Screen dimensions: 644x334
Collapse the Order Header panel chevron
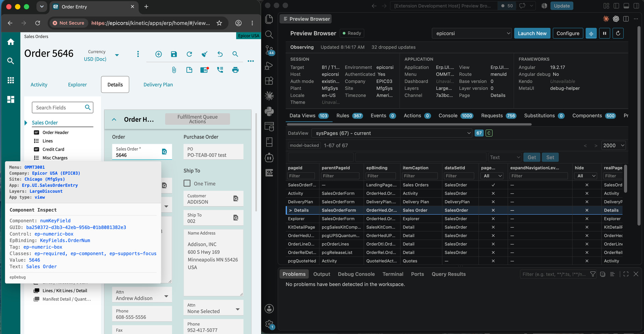114,119
